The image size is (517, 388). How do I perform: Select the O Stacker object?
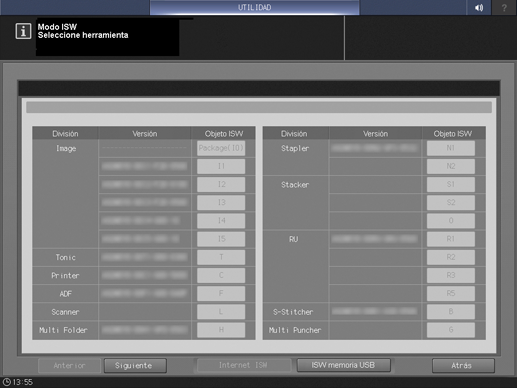(x=451, y=221)
